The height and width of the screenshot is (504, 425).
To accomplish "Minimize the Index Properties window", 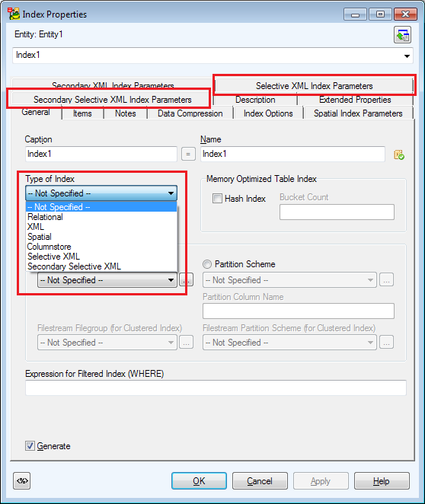I will click(355, 14).
